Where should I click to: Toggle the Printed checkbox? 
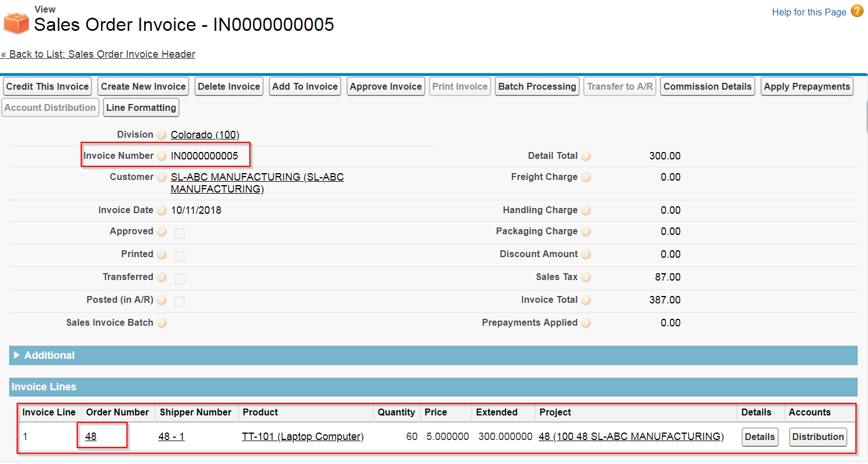[179, 256]
